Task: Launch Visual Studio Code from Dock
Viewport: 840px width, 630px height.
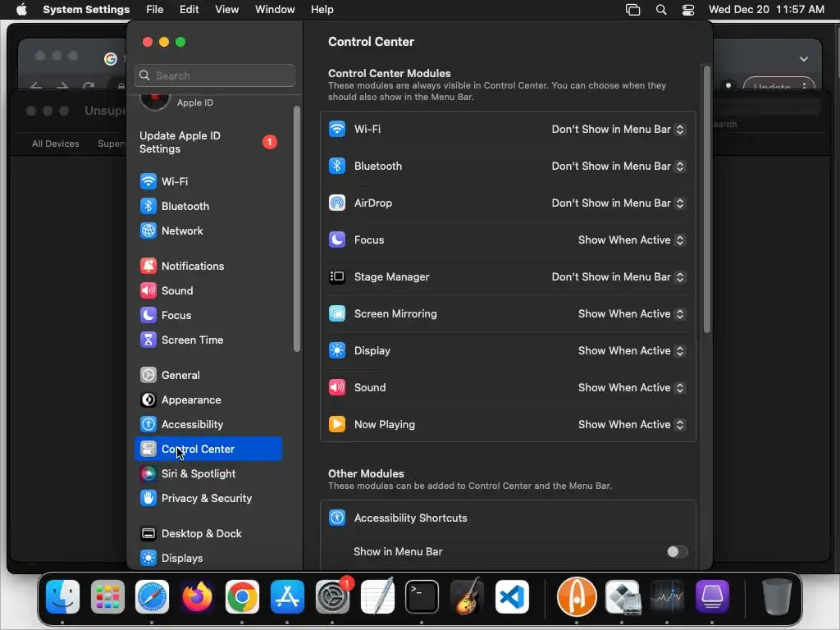Action: click(512, 597)
